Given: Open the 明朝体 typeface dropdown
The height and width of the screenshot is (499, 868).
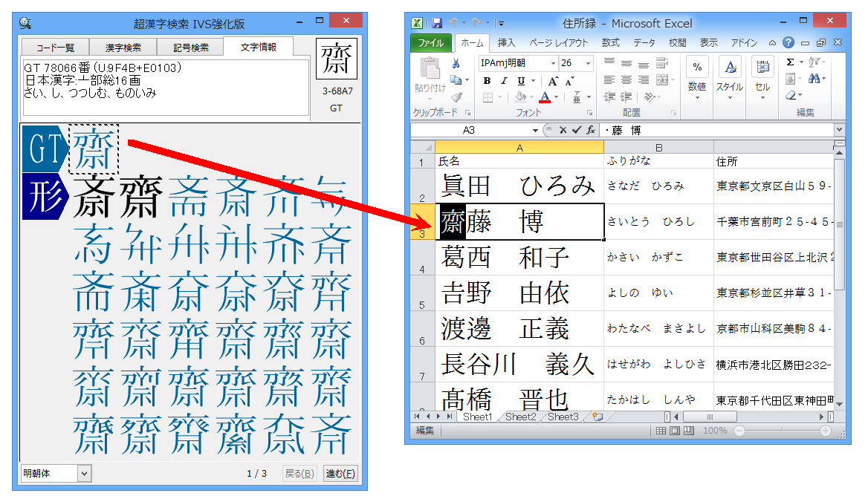Looking at the screenshot, I should click(83, 473).
